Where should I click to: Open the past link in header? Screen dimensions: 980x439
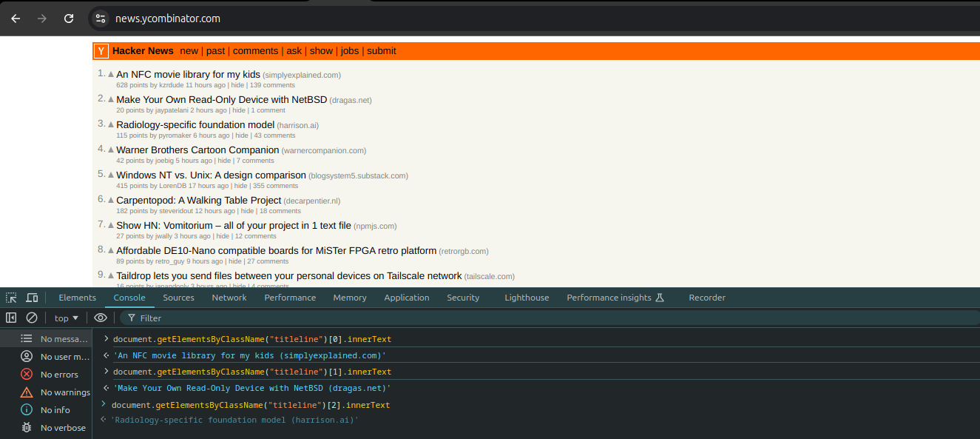tap(215, 51)
